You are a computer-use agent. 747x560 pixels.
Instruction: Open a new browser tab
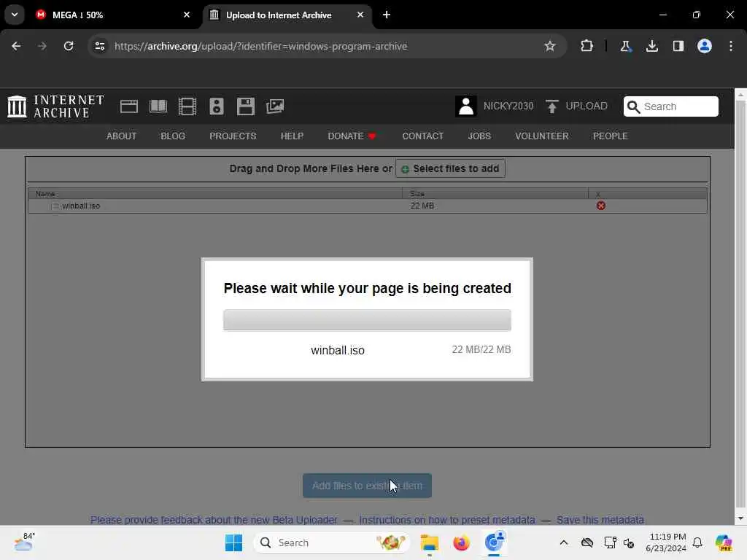click(x=387, y=15)
